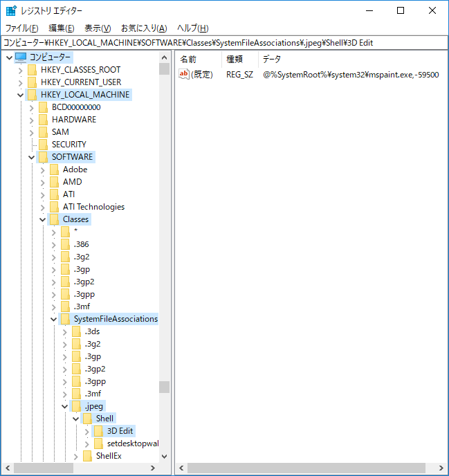Expand the Adobe key
The image size is (449, 476).
pos(42,170)
